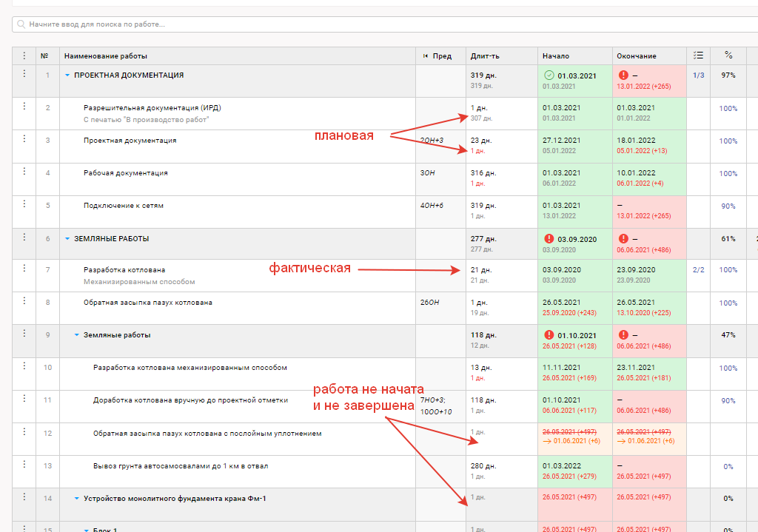Image resolution: width=758 pixels, height=532 pixels.
Task: Click green checkmark icon beside 01.03.2021 in row 1
Action: pos(549,75)
